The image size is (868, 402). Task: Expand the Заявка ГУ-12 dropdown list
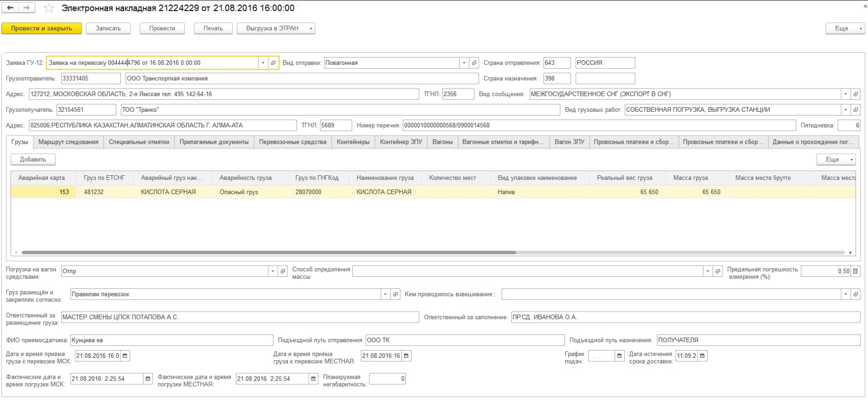point(263,63)
